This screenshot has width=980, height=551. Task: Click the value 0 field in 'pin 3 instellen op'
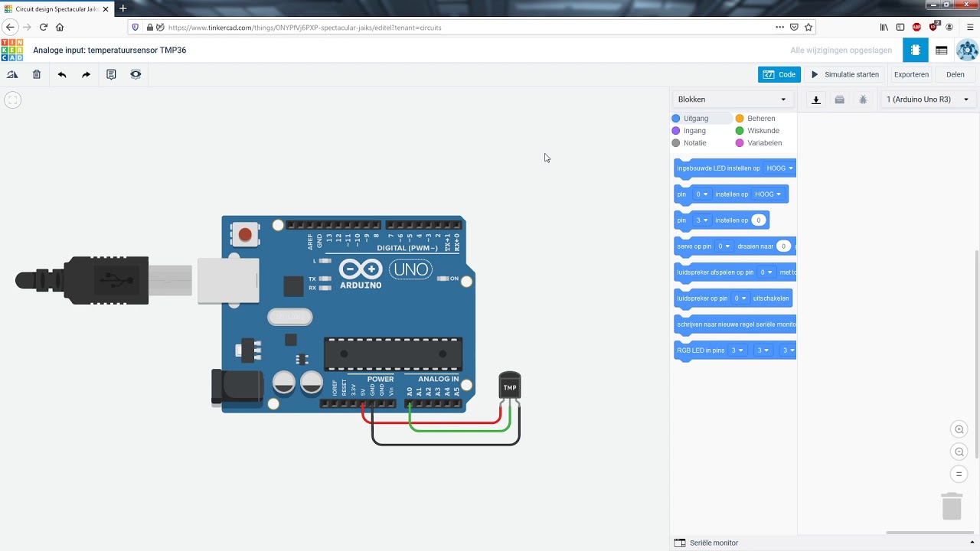(758, 220)
